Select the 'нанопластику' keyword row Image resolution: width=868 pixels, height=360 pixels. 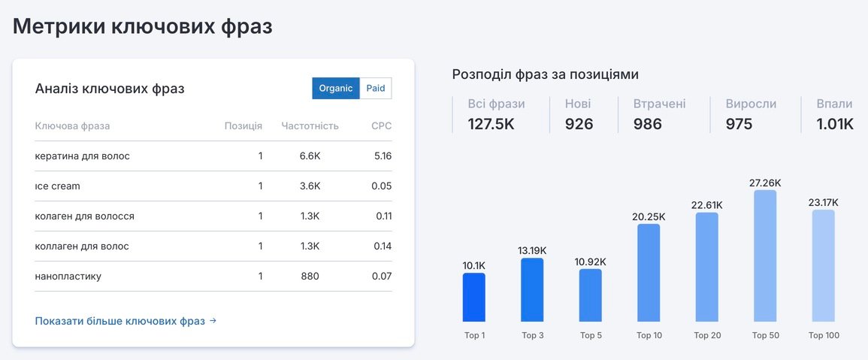point(213,276)
